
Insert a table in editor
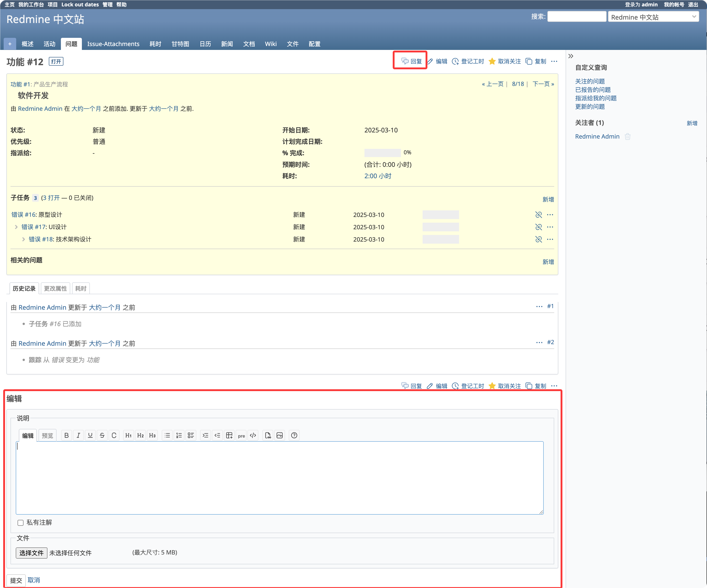point(229,435)
